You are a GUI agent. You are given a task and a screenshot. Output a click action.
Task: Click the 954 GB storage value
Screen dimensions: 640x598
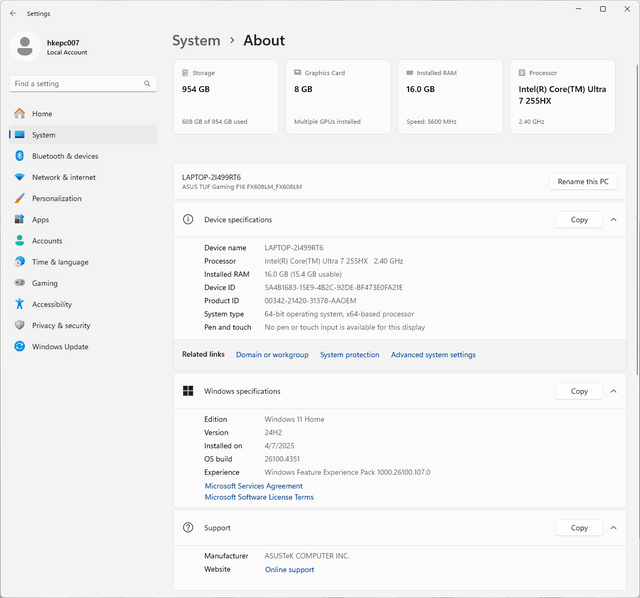(x=196, y=89)
